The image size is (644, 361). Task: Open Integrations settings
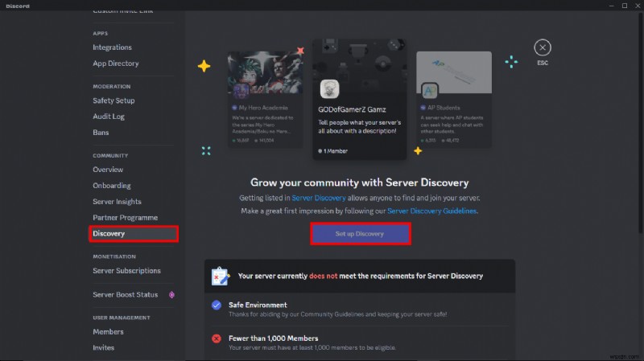pos(112,47)
